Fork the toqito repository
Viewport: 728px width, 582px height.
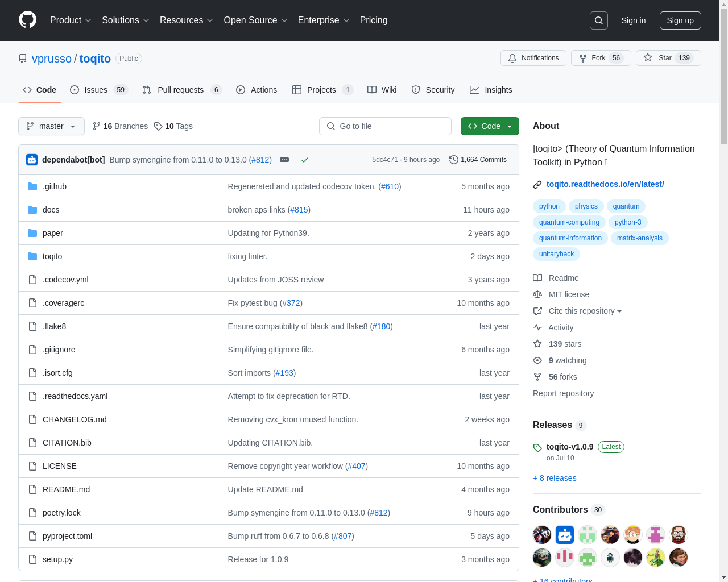[x=601, y=58]
